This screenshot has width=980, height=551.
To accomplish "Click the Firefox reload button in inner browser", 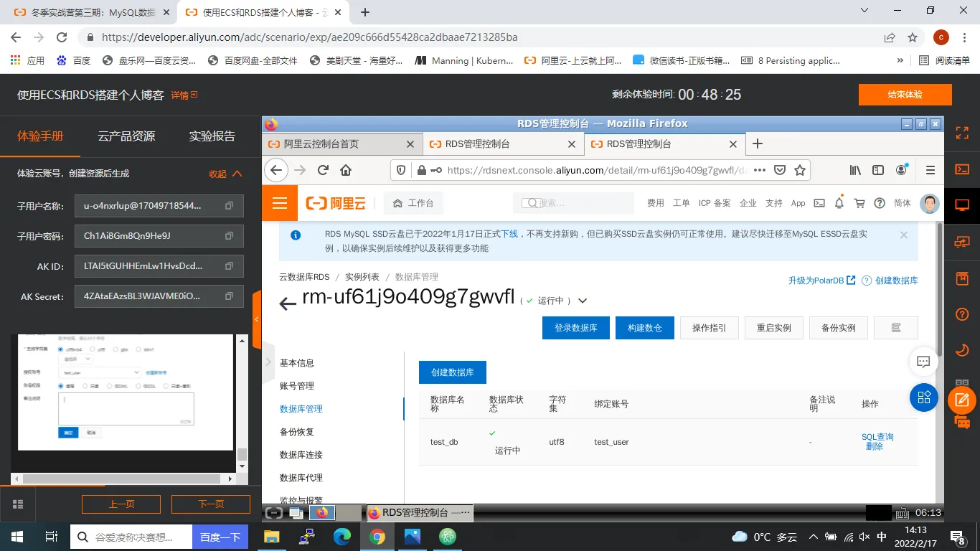I will (323, 170).
